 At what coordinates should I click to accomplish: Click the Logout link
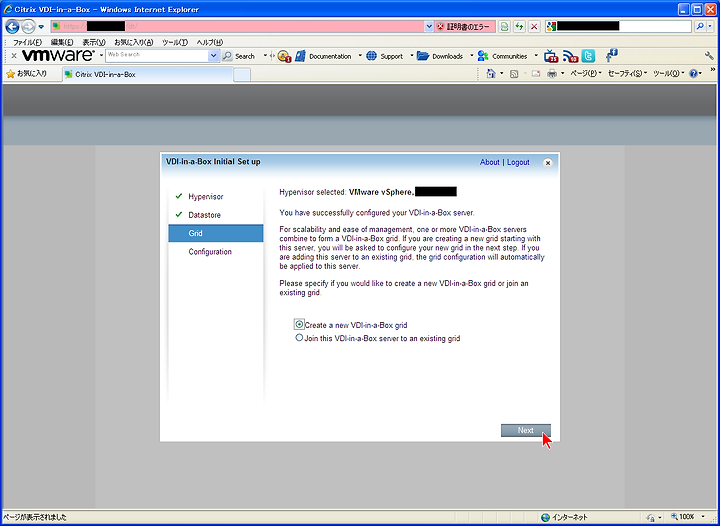[518, 162]
